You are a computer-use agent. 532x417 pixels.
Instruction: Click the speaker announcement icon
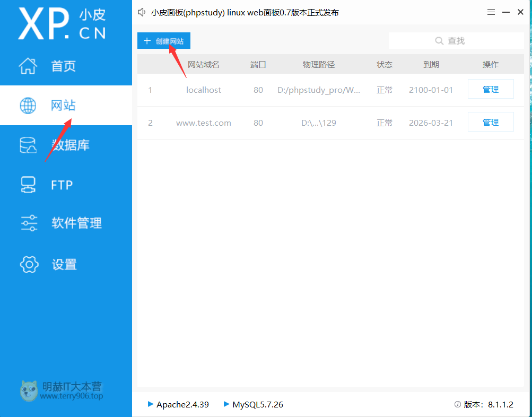pyautogui.click(x=142, y=13)
